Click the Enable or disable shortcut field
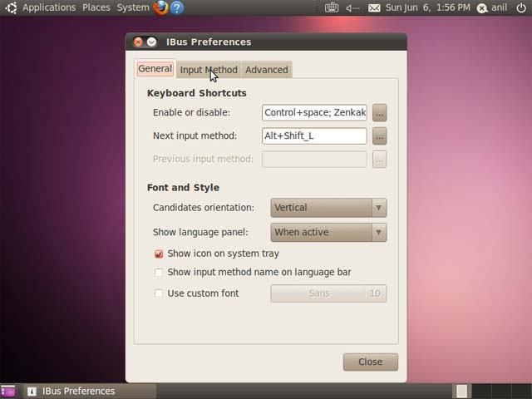 click(314, 113)
